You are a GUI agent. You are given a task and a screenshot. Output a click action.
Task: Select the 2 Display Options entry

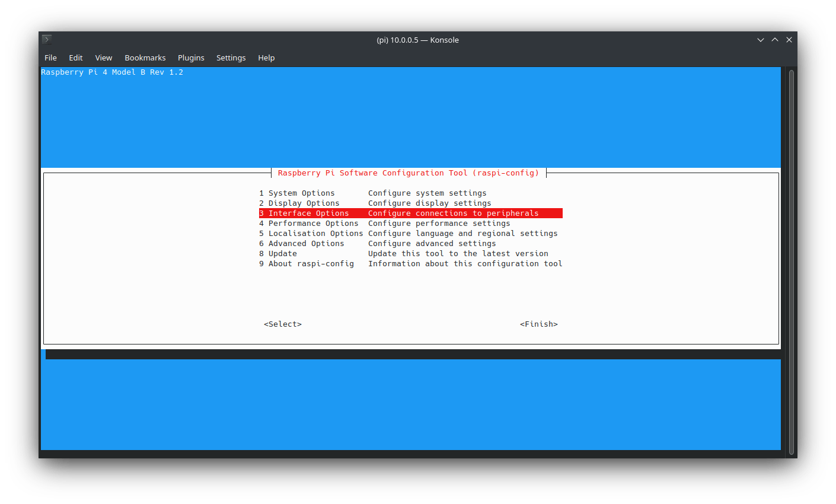[410, 203]
